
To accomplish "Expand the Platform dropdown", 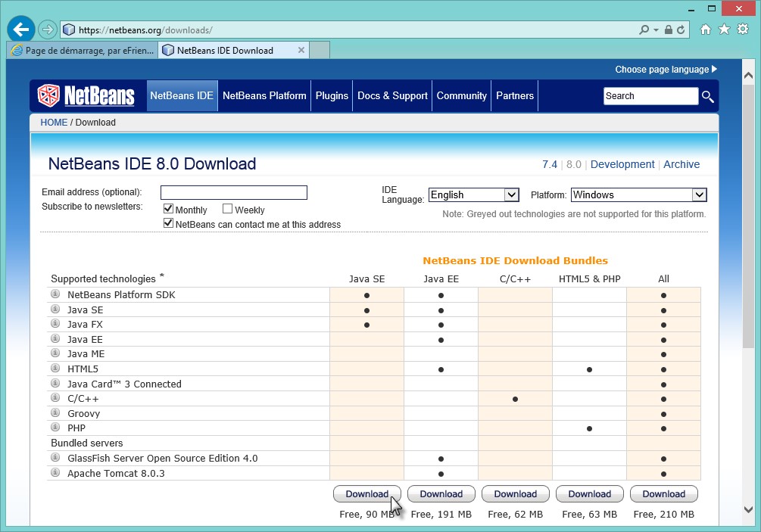I will click(638, 194).
